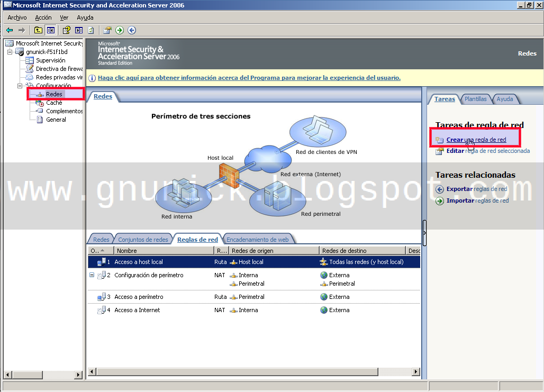
Task: Sort by the Nombre column header
Action: tap(164, 250)
